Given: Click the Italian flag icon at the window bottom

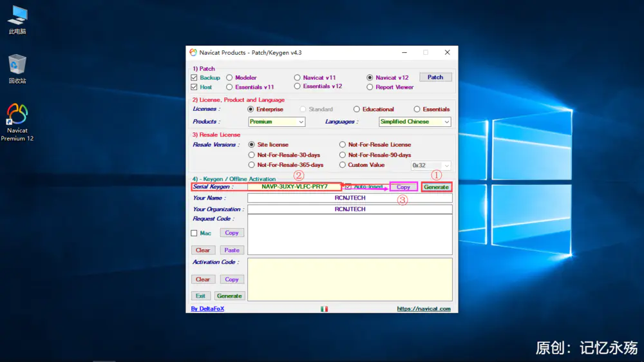Looking at the screenshot, I should point(324,309).
